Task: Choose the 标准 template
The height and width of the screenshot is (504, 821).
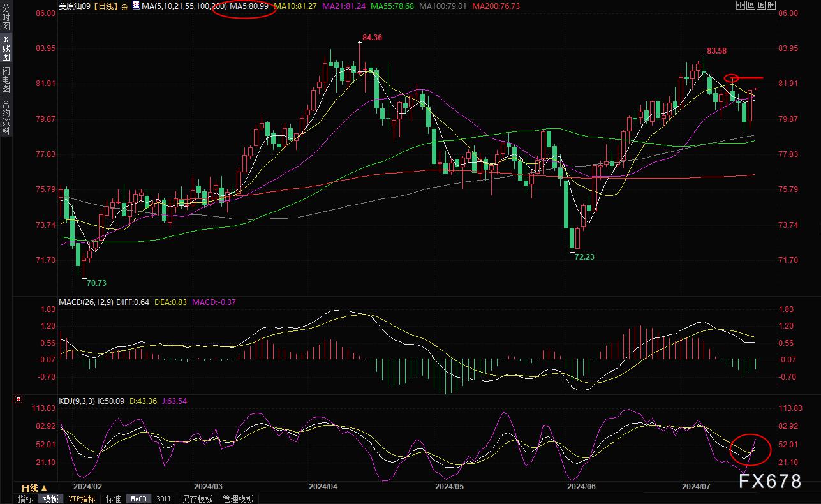Action: pos(113,499)
